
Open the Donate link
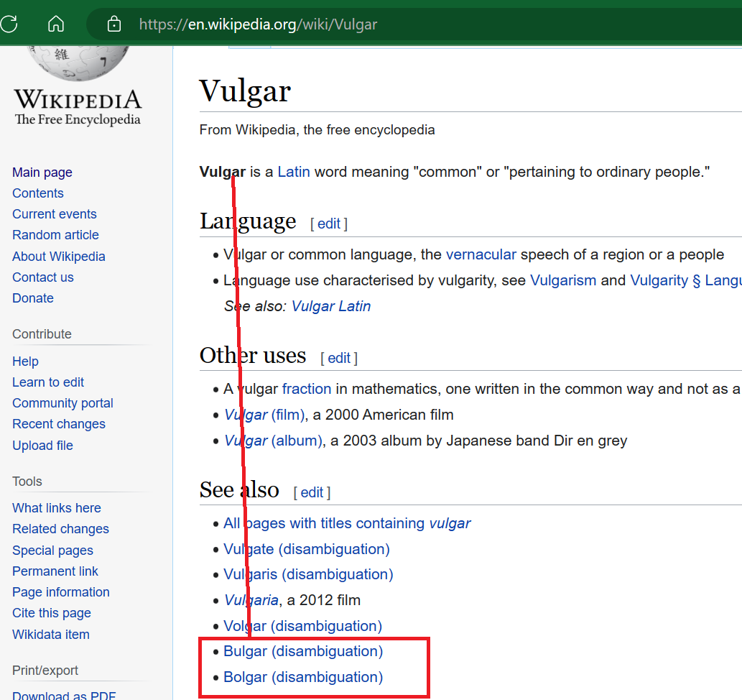(32, 298)
